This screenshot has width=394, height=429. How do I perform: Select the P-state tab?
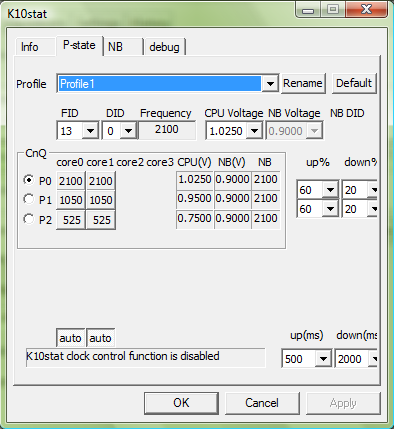pyautogui.click(x=79, y=45)
